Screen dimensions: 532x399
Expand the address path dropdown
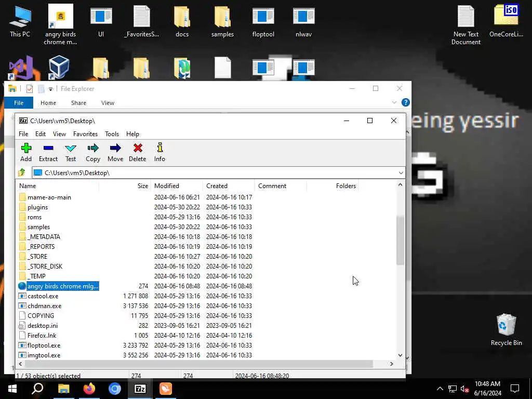401,173
